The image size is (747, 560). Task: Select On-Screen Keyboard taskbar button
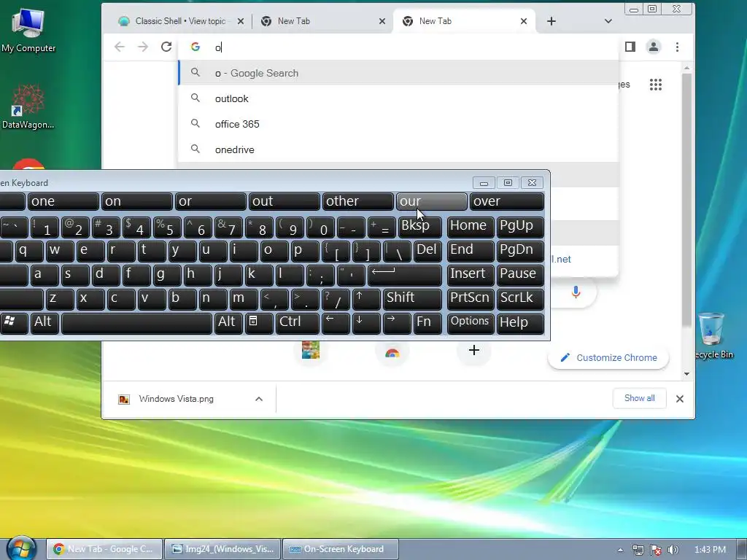(x=341, y=549)
